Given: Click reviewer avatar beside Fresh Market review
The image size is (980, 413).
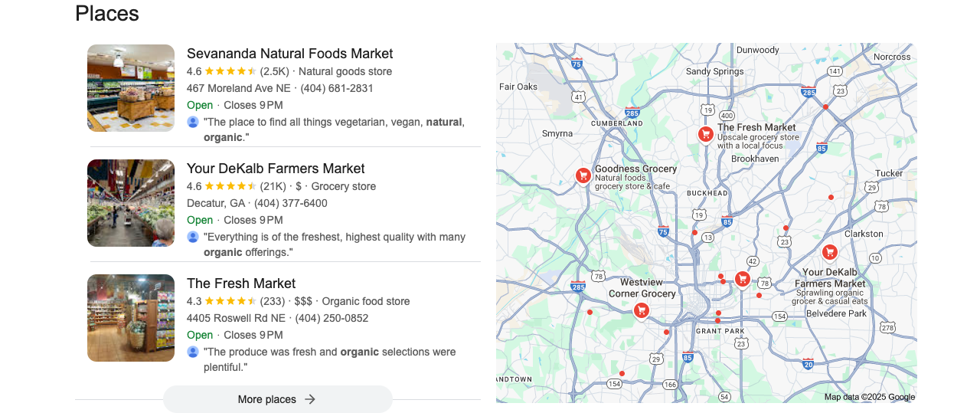Looking at the screenshot, I should (x=193, y=352).
